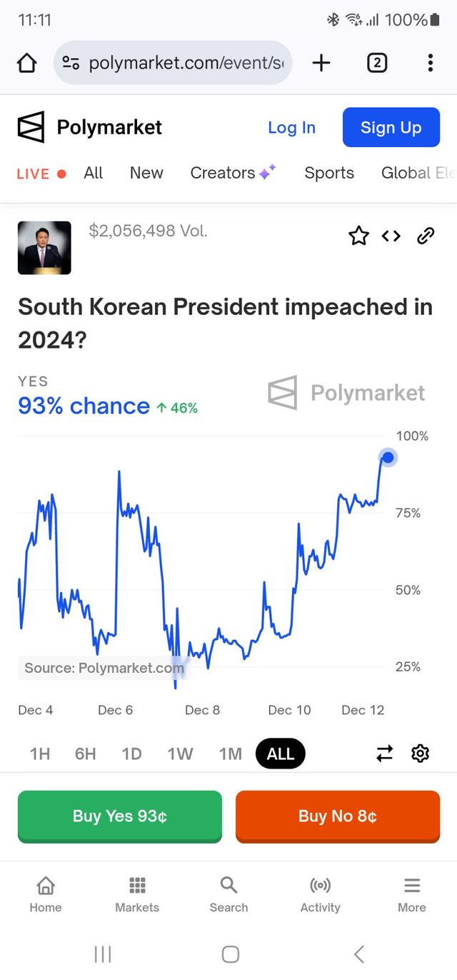Go to the Sports category tab
457x980 pixels.
click(x=329, y=173)
